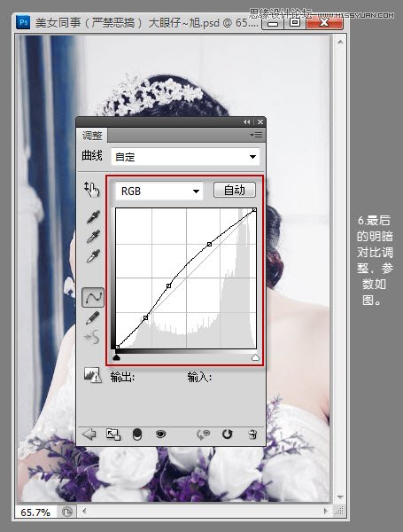Select the upper interior curve point
Image resolution: width=403 pixels, height=532 pixels.
click(x=209, y=245)
